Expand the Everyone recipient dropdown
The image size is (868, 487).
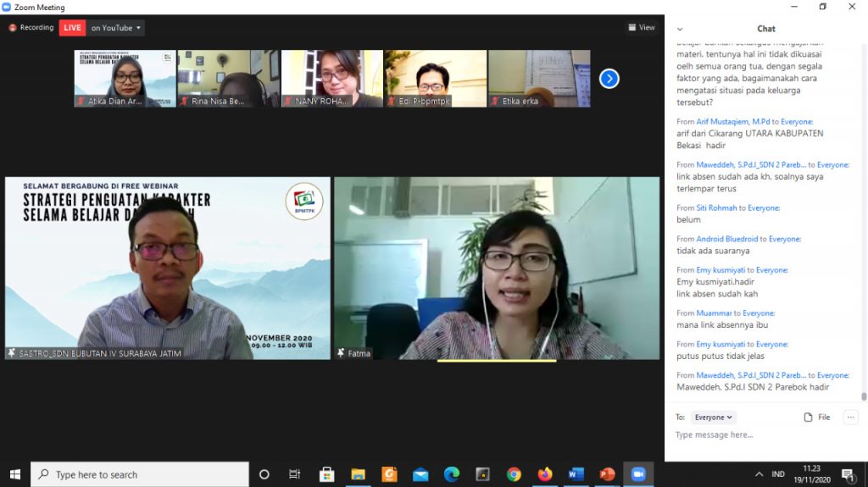[713, 418]
